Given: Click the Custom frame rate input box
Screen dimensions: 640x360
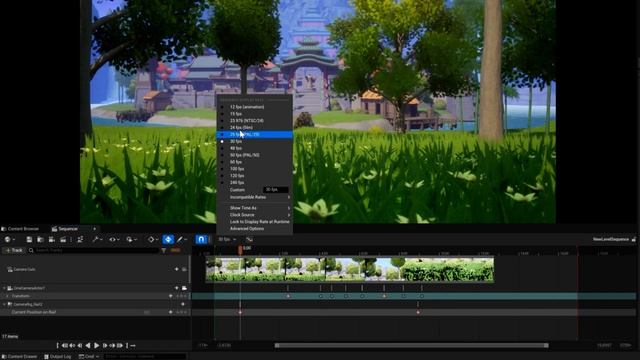Looking at the screenshot, I should tap(276, 190).
